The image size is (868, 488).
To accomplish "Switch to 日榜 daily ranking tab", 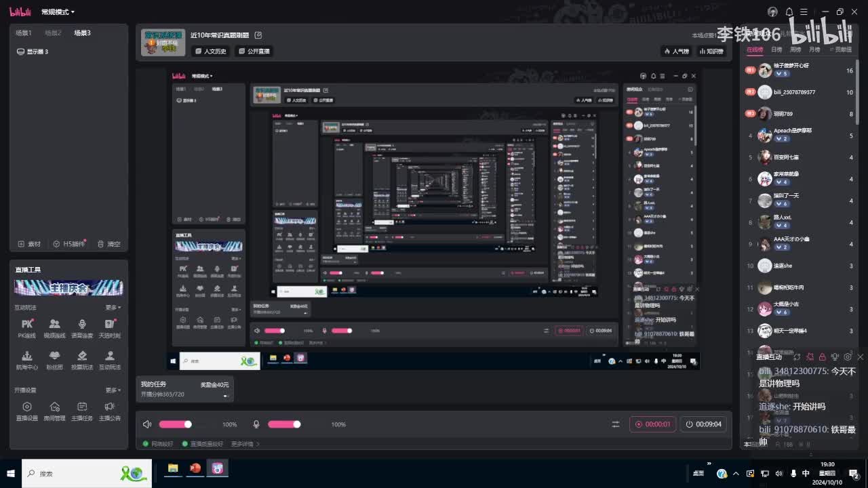I will (x=776, y=49).
